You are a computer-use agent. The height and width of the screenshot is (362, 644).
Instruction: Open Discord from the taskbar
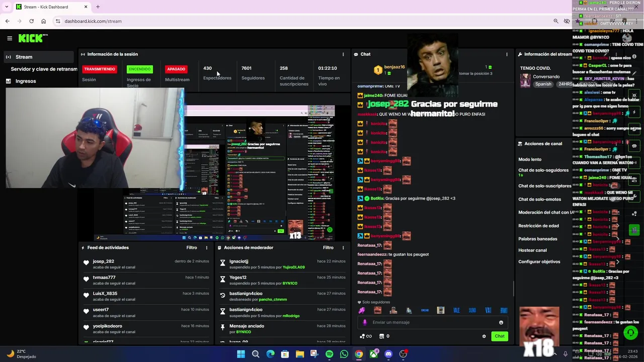coord(388,354)
